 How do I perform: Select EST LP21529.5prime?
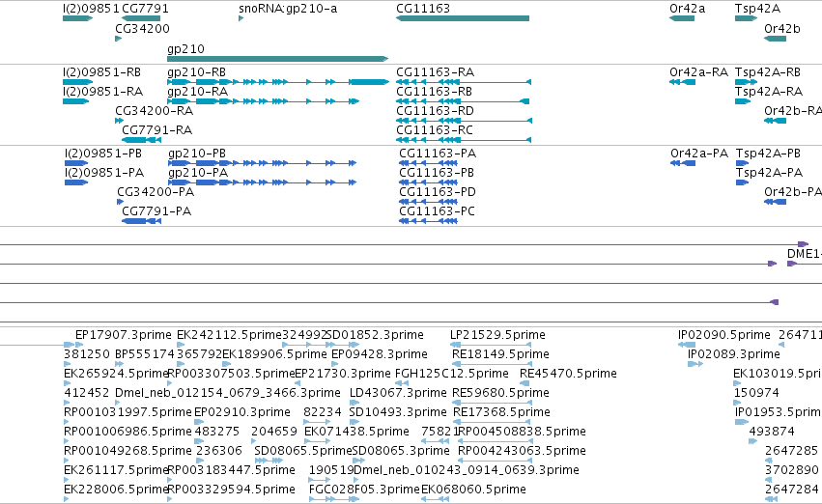(497, 335)
